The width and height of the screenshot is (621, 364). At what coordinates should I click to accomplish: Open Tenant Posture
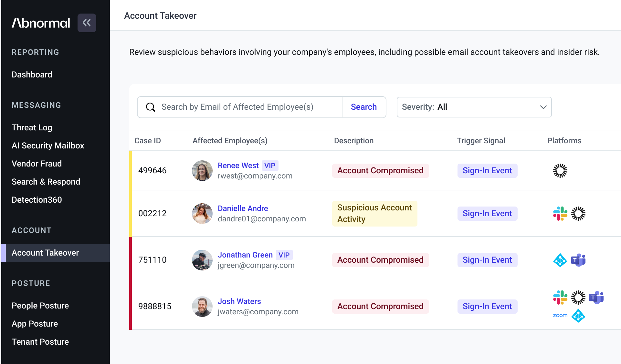tap(40, 342)
